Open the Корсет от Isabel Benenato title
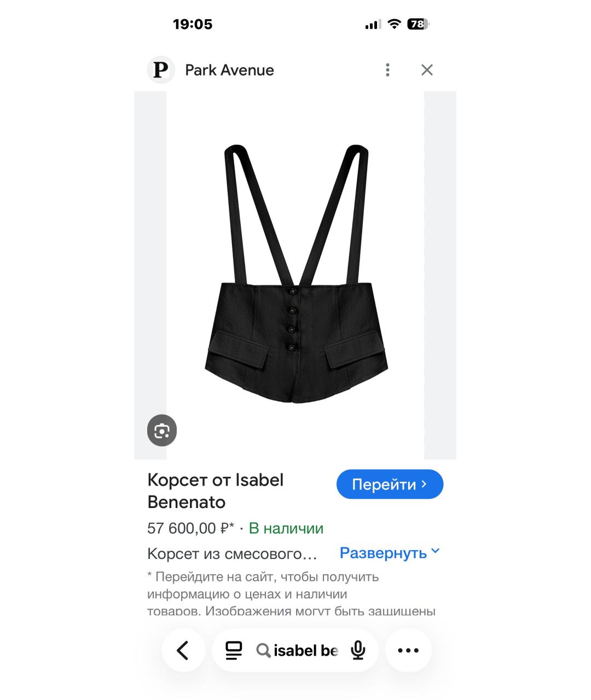Viewport: 591px width, 700px height. (216, 491)
